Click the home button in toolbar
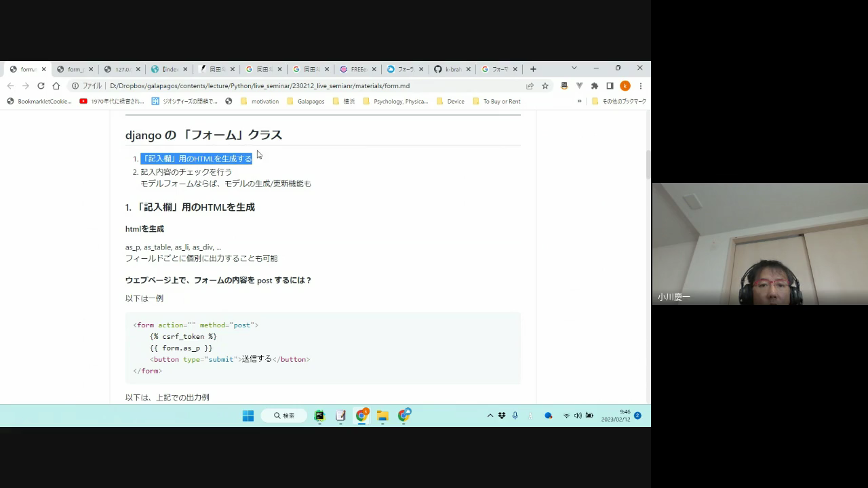Screen dimensions: 868x488 56,86
